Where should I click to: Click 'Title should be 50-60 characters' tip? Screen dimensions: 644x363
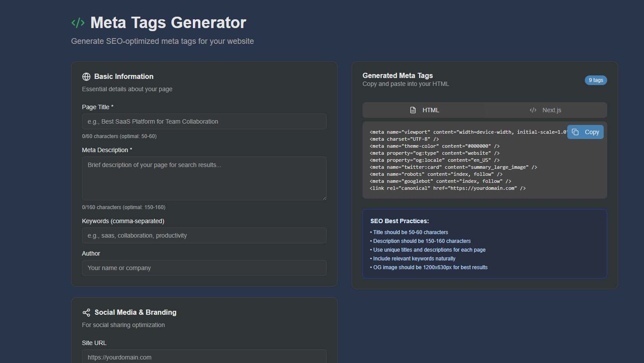click(x=409, y=232)
